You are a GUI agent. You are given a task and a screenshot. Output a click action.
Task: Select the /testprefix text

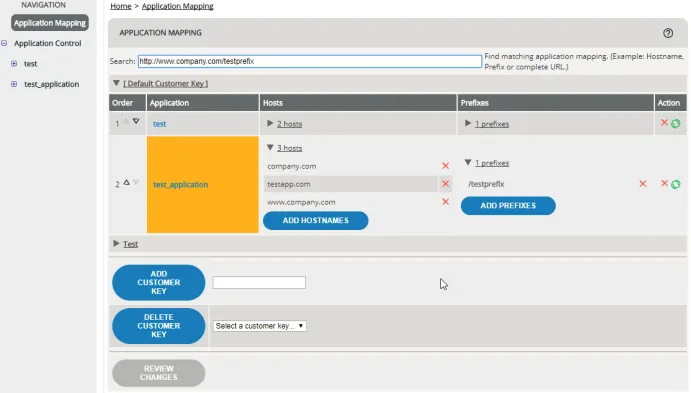[x=486, y=184]
